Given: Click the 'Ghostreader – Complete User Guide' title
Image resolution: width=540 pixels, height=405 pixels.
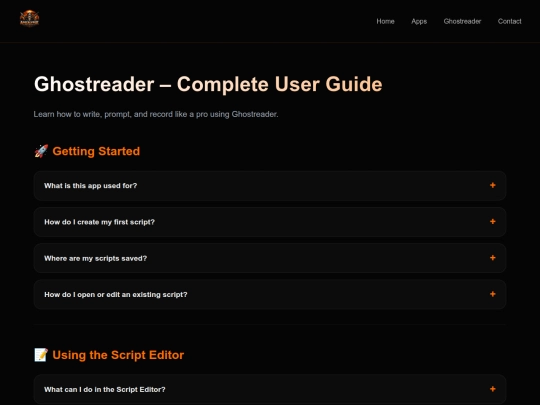Looking at the screenshot, I should pos(208,84).
